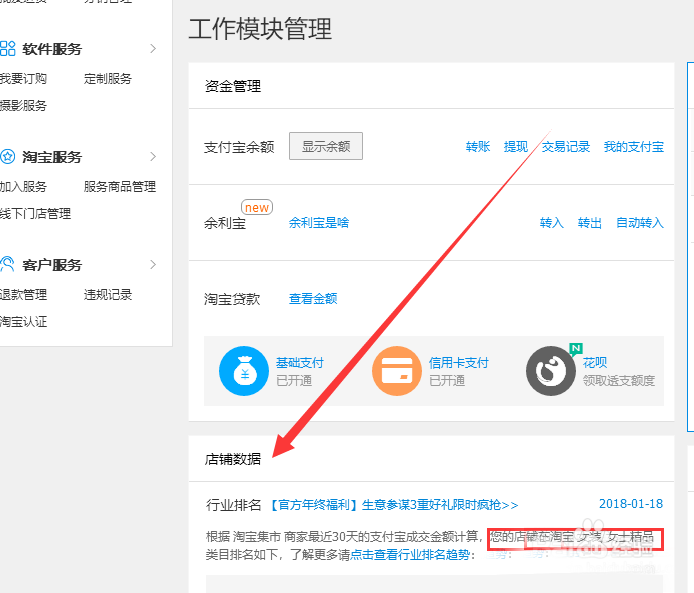The height and width of the screenshot is (593, 694).
Task: Open 加入服务 in the sidebar
Action: click(23, 187)
